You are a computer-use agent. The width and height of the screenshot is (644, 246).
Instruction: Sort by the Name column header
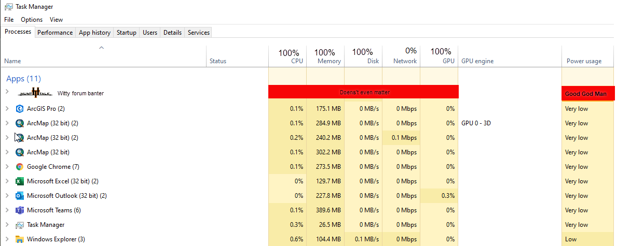tap(12, 61)
